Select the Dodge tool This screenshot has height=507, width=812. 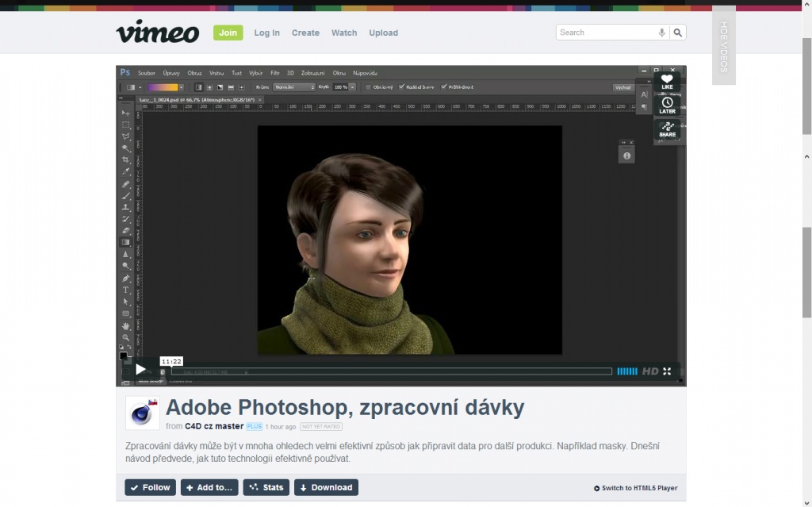click(125, 266)
